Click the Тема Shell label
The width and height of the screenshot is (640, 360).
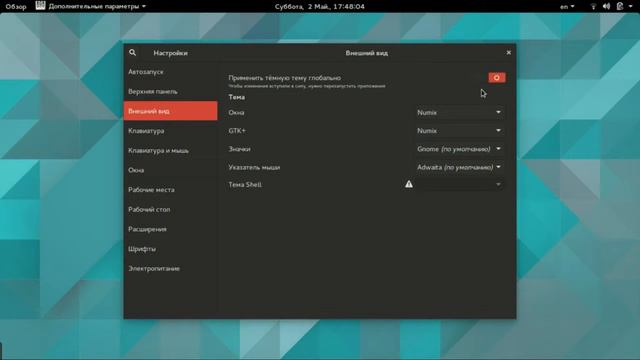pos(245,184)
